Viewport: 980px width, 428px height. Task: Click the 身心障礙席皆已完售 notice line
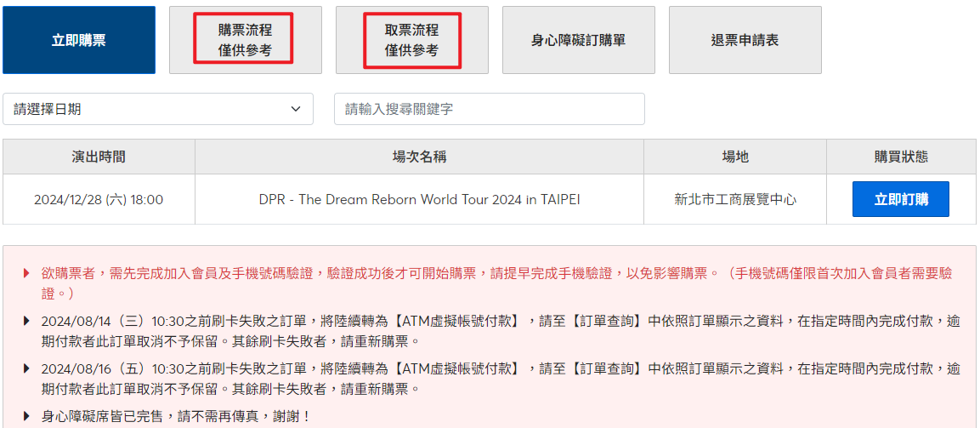pyautogui.click(x=176, y=415)
